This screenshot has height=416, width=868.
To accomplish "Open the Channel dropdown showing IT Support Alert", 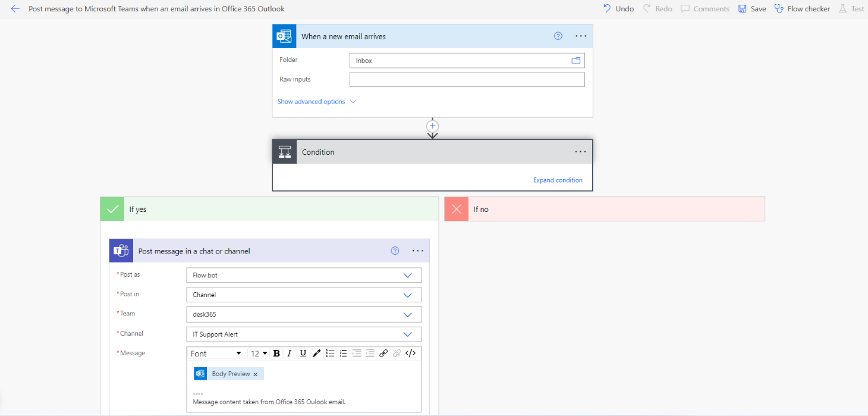I will tap(407, 334).
